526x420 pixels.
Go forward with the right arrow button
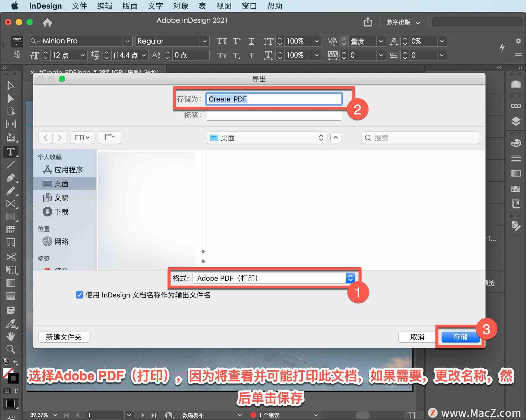click(59, 137)
